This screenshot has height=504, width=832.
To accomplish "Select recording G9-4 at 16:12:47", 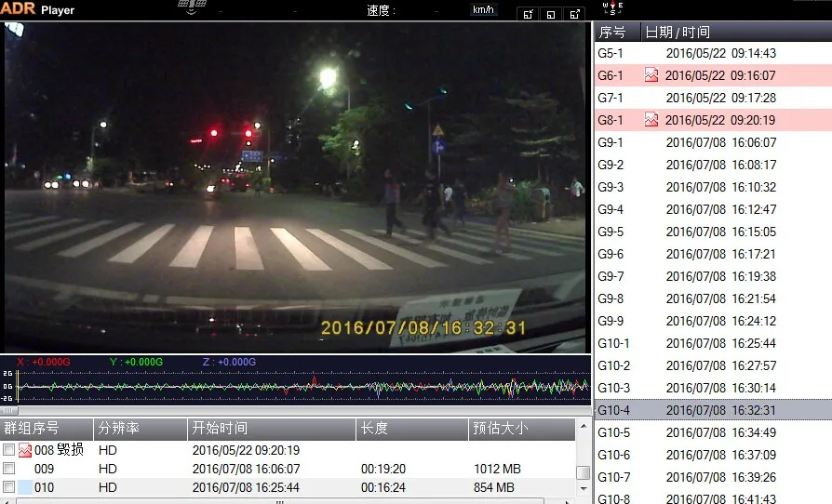I will click(713, 209).
